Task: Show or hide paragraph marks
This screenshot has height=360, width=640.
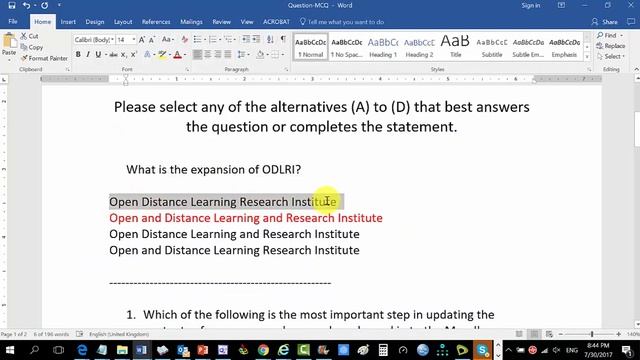Action: pyautogui.click(x=283, y=39)
